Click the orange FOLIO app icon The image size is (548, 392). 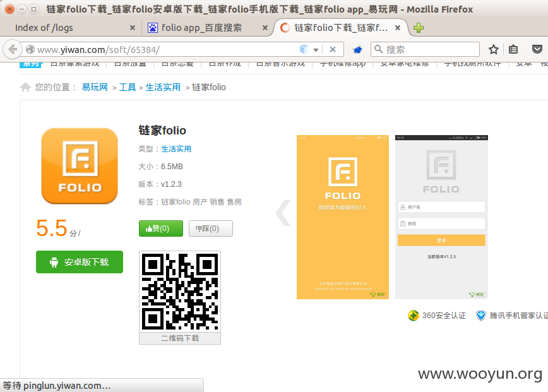point(80,166)
